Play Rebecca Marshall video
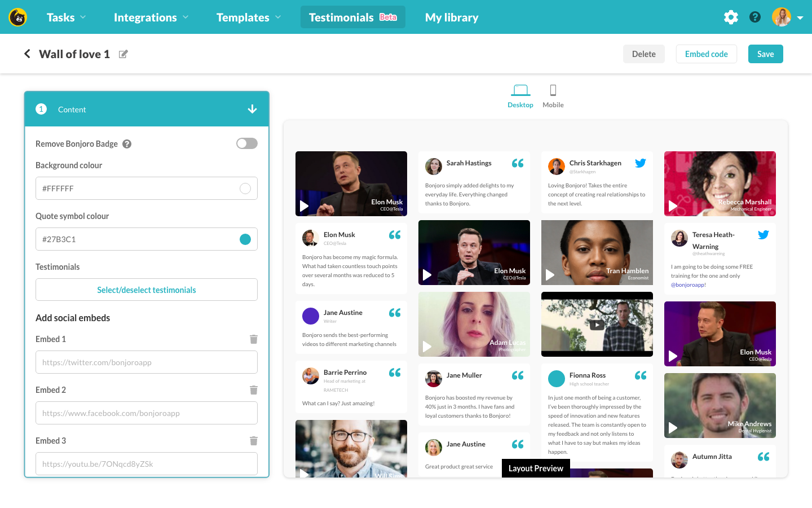This screenshot has width=812, height=508. tap(673, 206)
